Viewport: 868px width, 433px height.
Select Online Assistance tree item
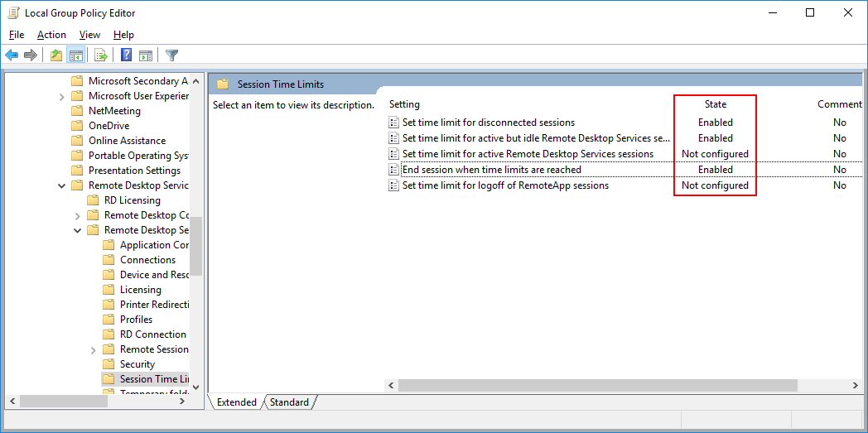click(127, 141)
